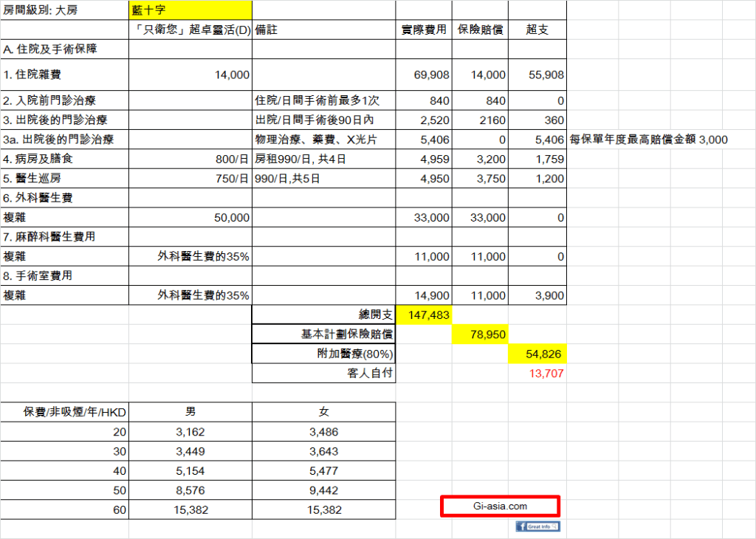Image resolution: width=756 pixels, height=539 pixels.
Task: Select the A. 住院及手術保障 row label
Action: (x=50, y=49)
